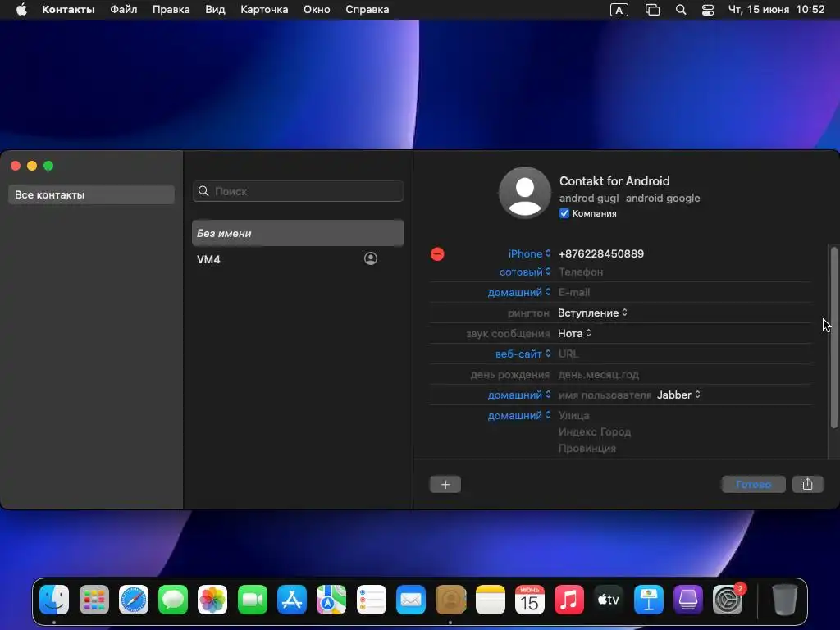Open the Контакты menu

pos(68,10)
